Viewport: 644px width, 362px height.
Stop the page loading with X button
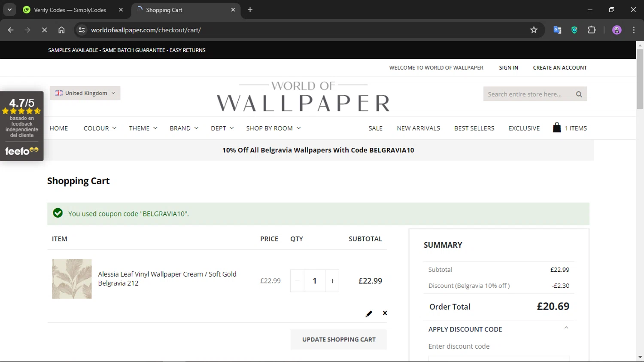pyautogui.click(x=44, y=30)
